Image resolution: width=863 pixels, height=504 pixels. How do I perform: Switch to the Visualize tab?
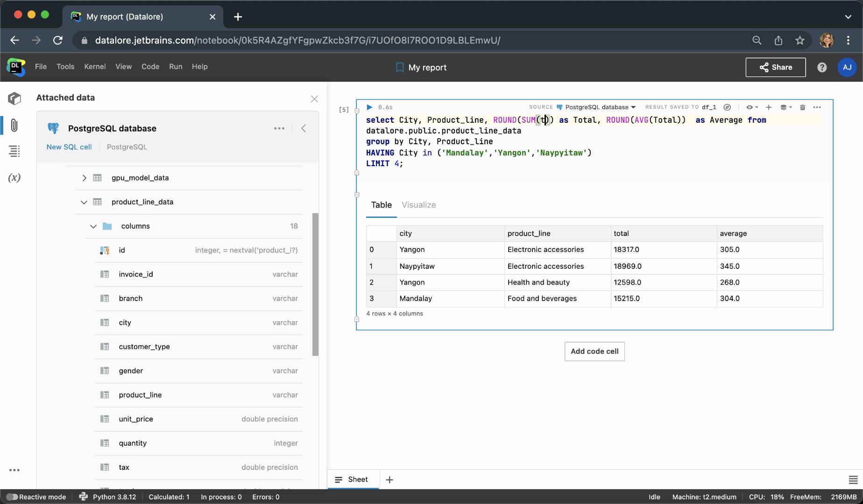click(x=418, y=205)
